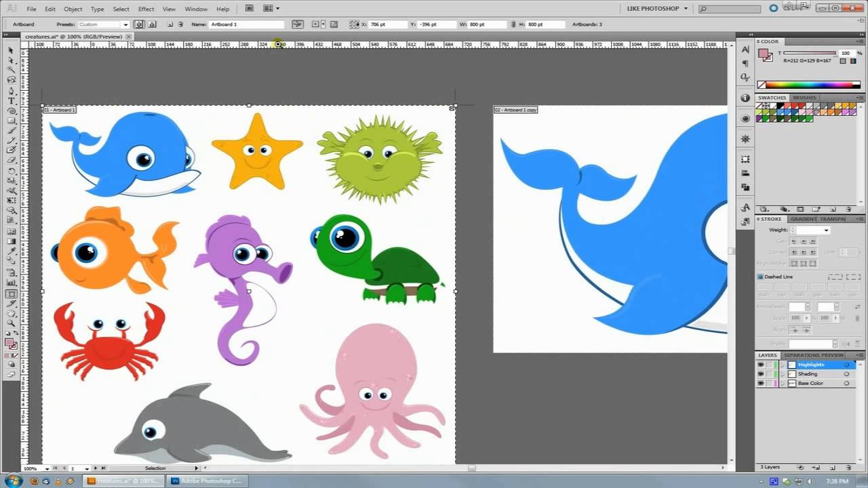Open the Object menu

click(73, 9)
